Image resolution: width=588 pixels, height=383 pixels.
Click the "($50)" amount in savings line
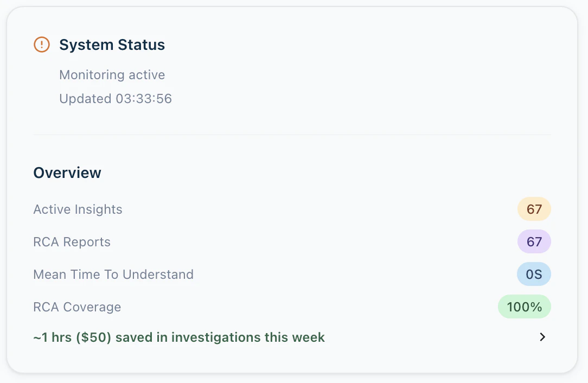tap(95, 337)
